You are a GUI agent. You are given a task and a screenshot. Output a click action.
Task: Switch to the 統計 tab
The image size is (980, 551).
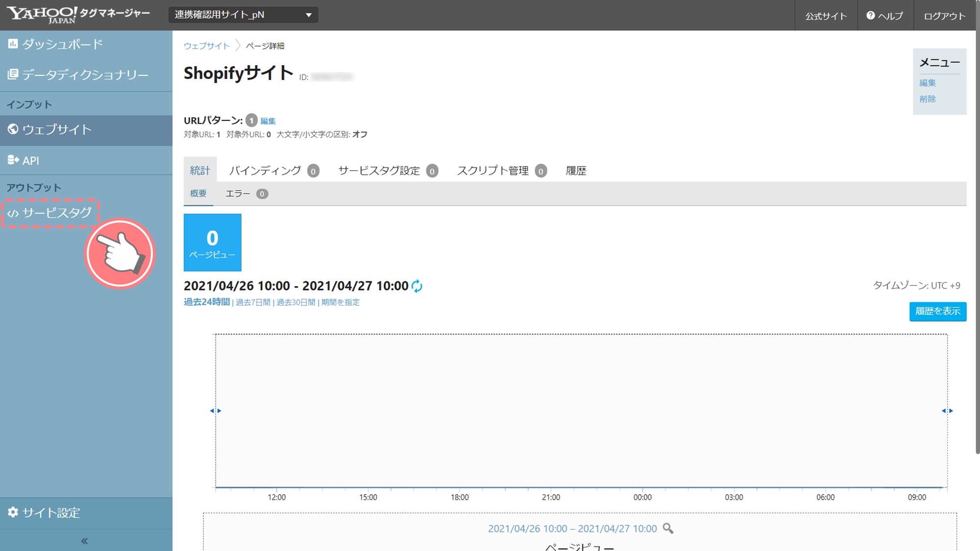coord(200,170)
